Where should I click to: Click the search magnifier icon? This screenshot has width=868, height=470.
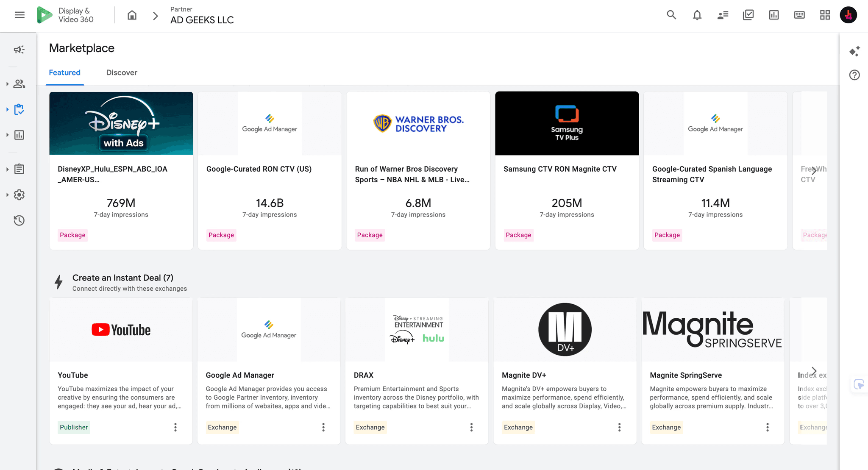coord(671,15)
